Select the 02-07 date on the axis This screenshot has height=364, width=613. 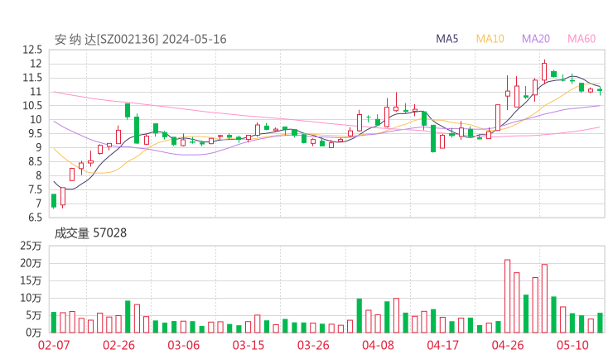coord(54,345)
